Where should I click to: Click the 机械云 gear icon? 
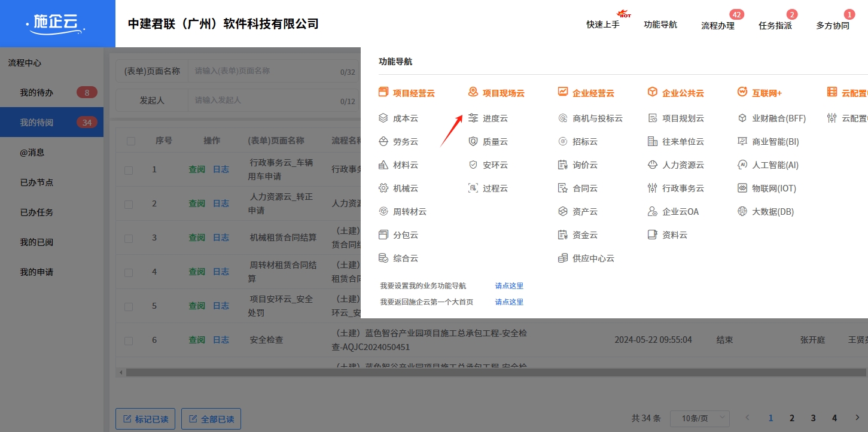pyautogui.click(x=383, y=188)
